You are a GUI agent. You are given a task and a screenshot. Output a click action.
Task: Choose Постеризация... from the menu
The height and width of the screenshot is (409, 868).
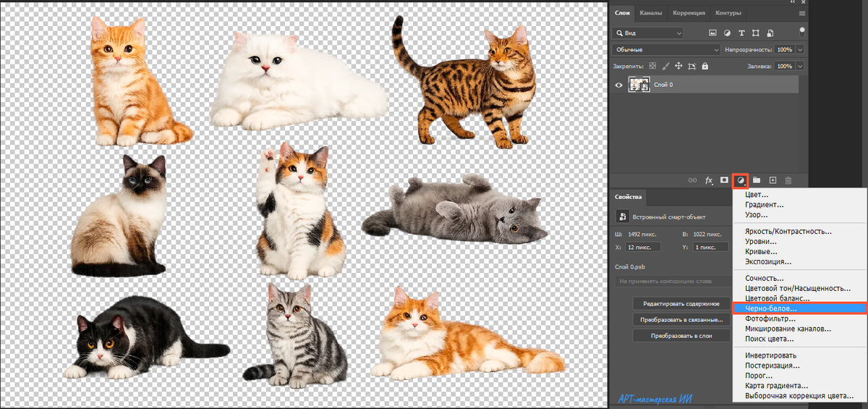[799, 366]
